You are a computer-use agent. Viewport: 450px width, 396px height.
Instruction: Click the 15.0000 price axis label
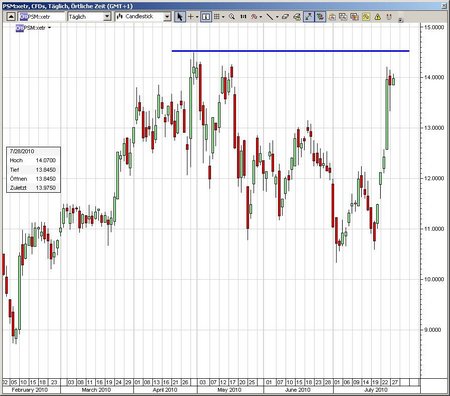tap(434, 27)
